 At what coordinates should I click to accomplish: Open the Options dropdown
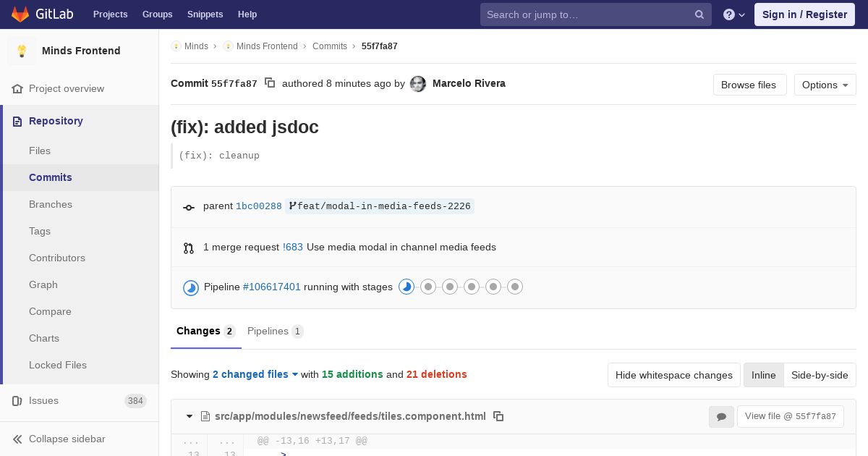click(x=825, y=85)
